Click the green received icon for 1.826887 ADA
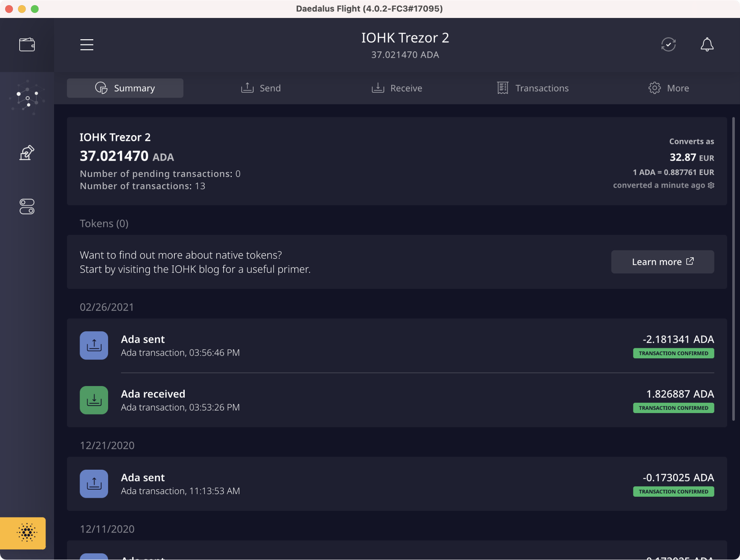Viewport: 740px width, 560px height. click(x=94, y=400)
